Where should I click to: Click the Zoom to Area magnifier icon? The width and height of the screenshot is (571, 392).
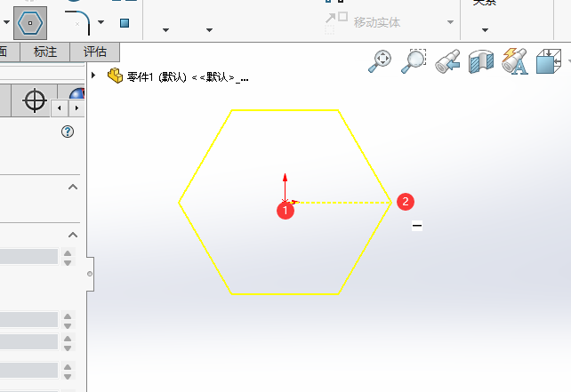click(414, 61)
